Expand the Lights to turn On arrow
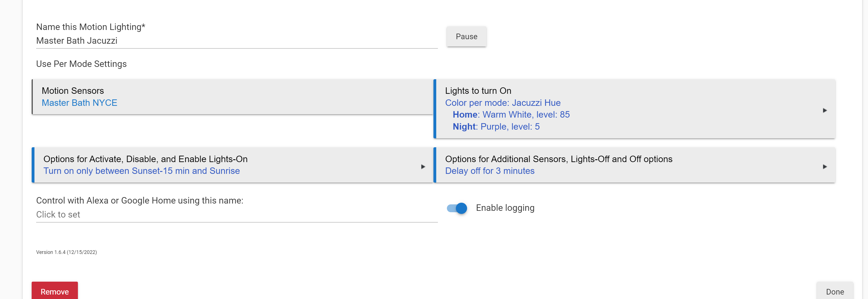The height and width of the screenshot is (299, 868). point(825,110)
